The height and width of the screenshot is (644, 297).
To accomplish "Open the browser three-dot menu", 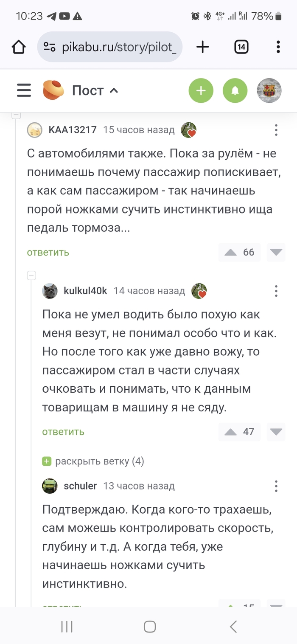I will (278, 47).
